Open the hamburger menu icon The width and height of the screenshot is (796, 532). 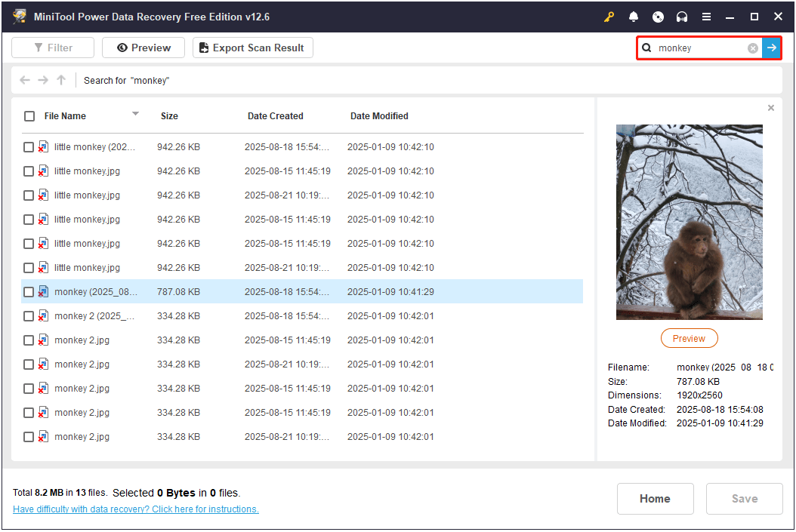click(x=706, y=17)
